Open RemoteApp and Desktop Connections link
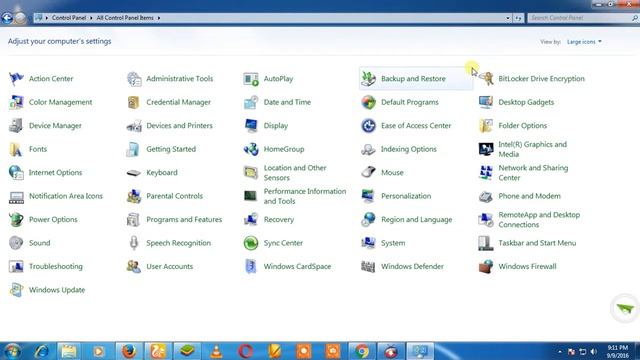 (539, 220)
